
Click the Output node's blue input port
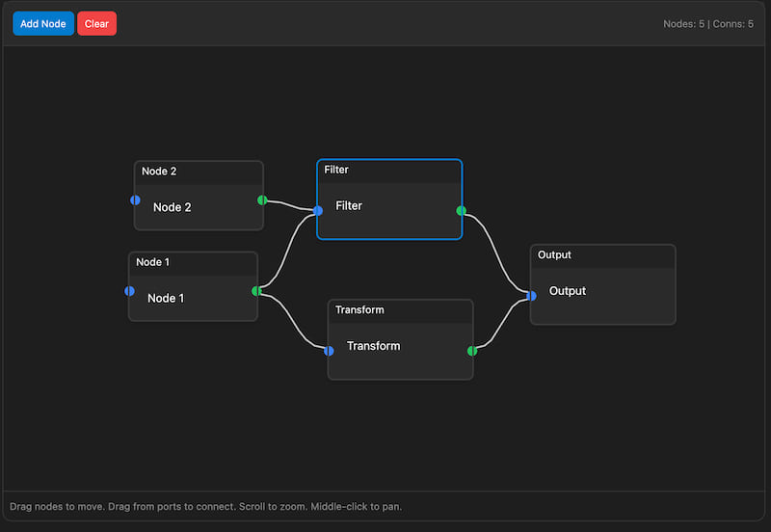(x=531, y=296)
